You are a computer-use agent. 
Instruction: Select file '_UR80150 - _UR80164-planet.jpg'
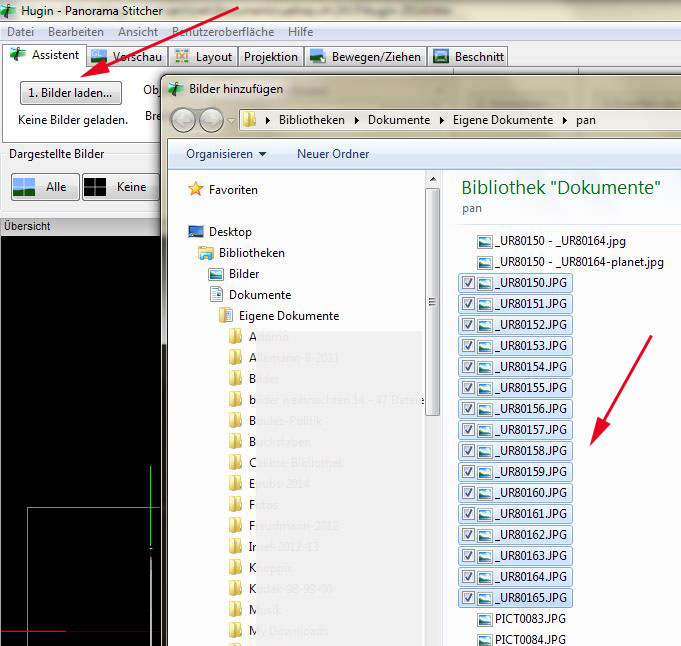571,262
